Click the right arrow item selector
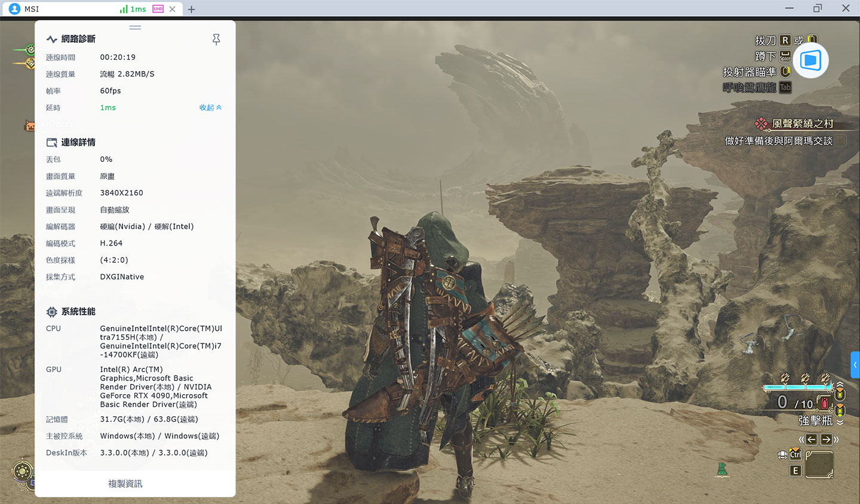Screen dimensions: 860x504 click(x=827, y=440)
